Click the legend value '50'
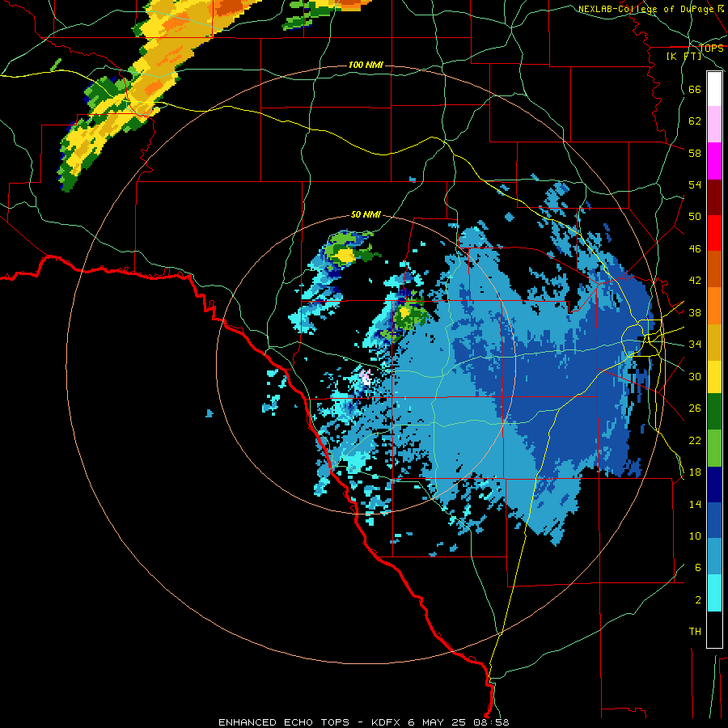This screenshot has width=728, height=728. 695,216
